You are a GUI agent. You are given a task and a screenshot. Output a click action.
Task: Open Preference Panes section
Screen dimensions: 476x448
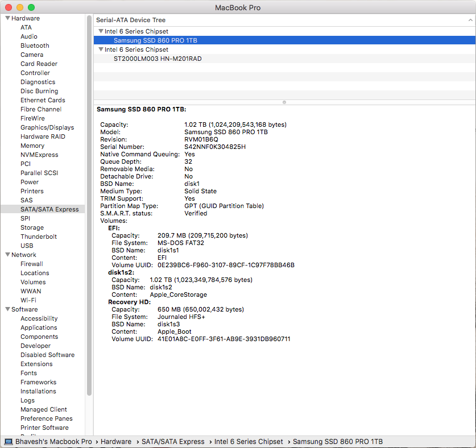47,419
